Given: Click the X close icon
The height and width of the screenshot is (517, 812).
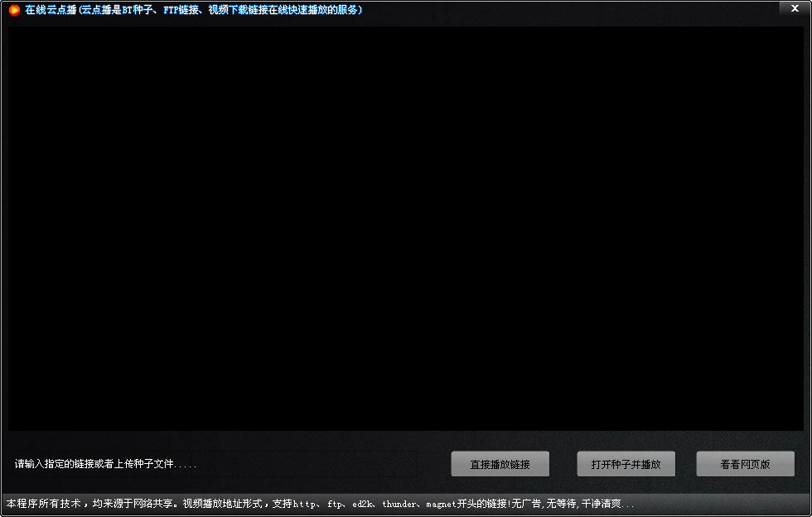Looking at the screenshot, I should tap(794, 8).
